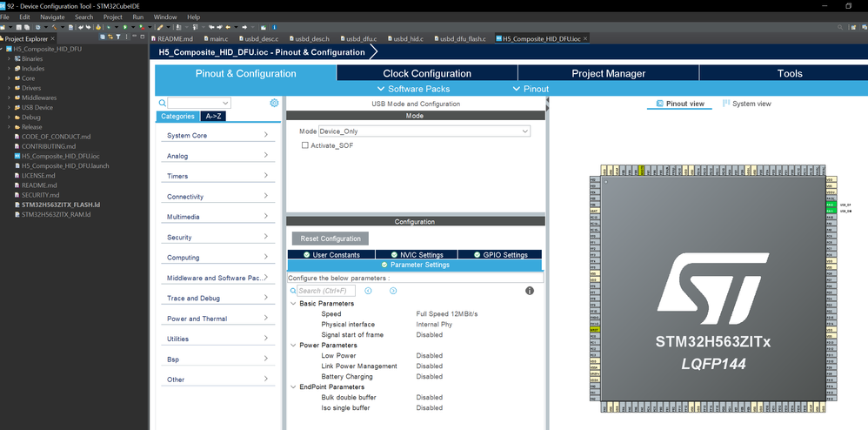Open the Window menu
Viewport: 868px width, 430px height.
165,17
